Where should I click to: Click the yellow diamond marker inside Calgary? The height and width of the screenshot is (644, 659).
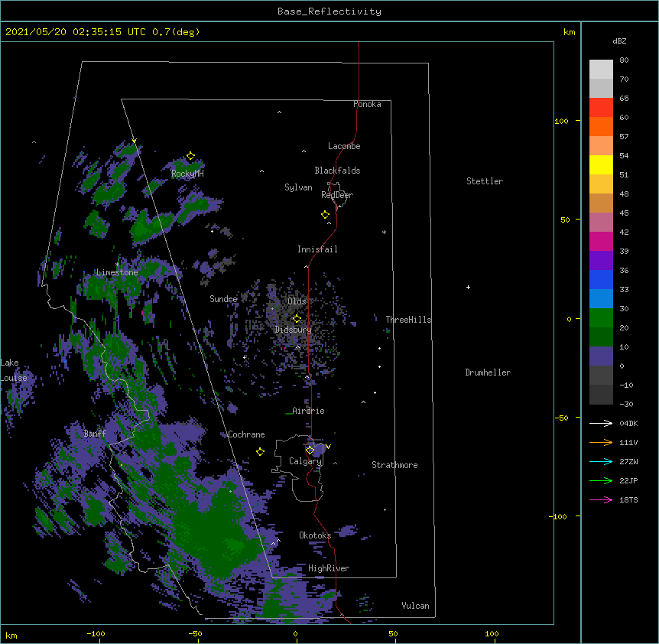[310, 450]
